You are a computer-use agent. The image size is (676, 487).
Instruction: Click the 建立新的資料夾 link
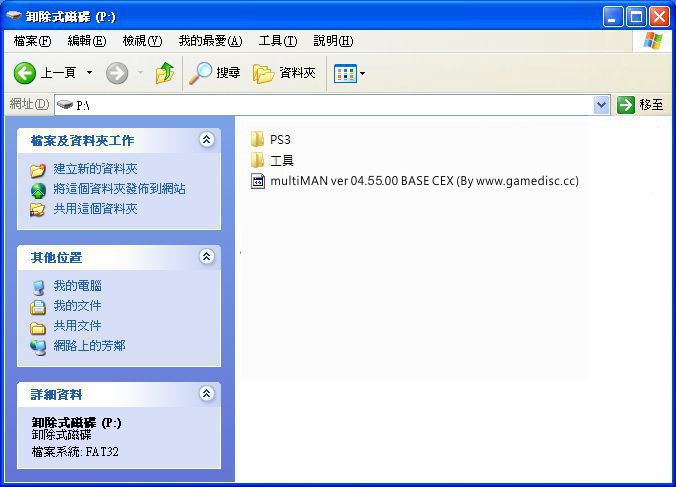(95, 169)
